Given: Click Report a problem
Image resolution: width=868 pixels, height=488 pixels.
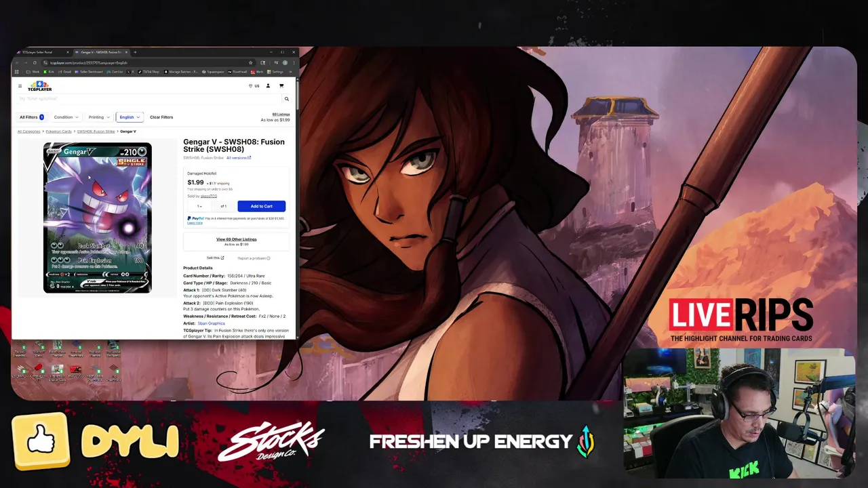Looking at the screenshot, I should [254, 258].
